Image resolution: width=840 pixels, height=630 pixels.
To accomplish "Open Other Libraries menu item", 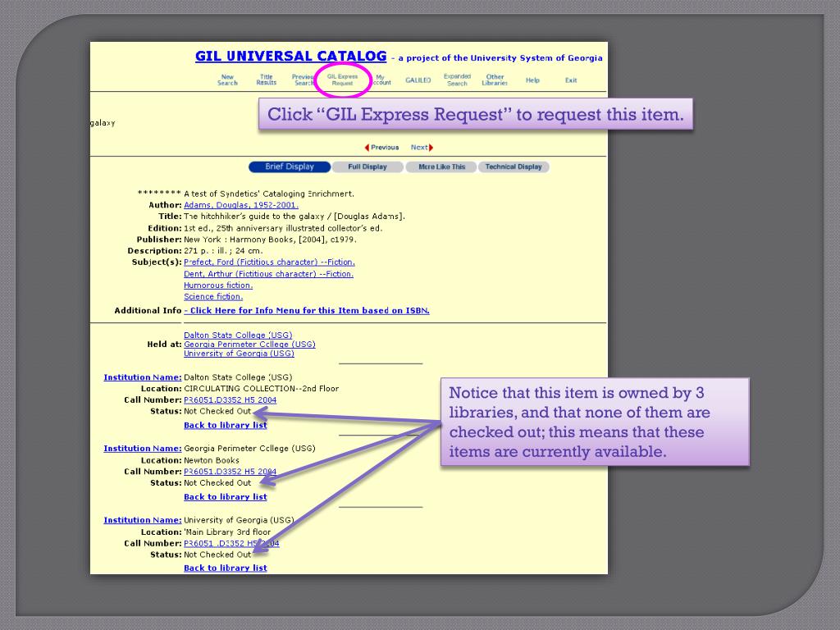I will pos(495,80).
